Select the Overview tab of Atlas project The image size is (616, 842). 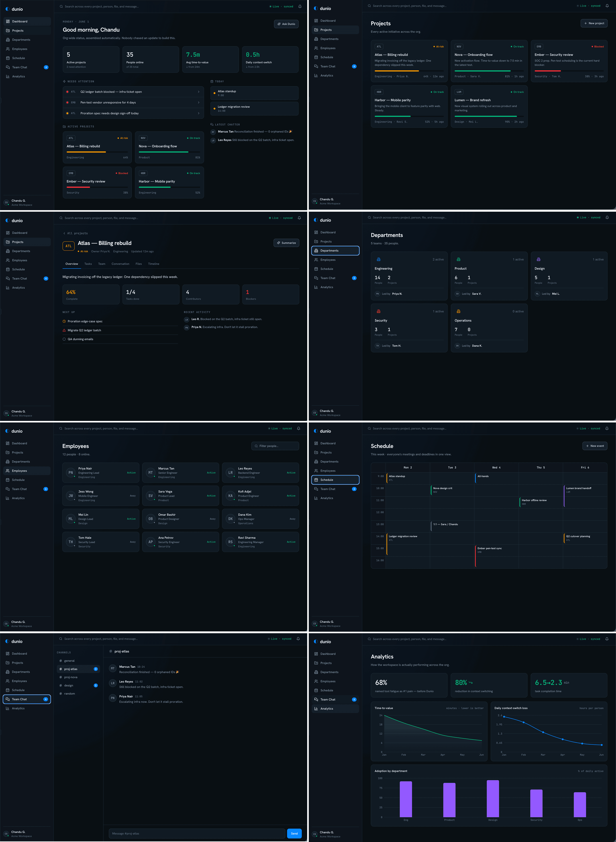(72, 264)
